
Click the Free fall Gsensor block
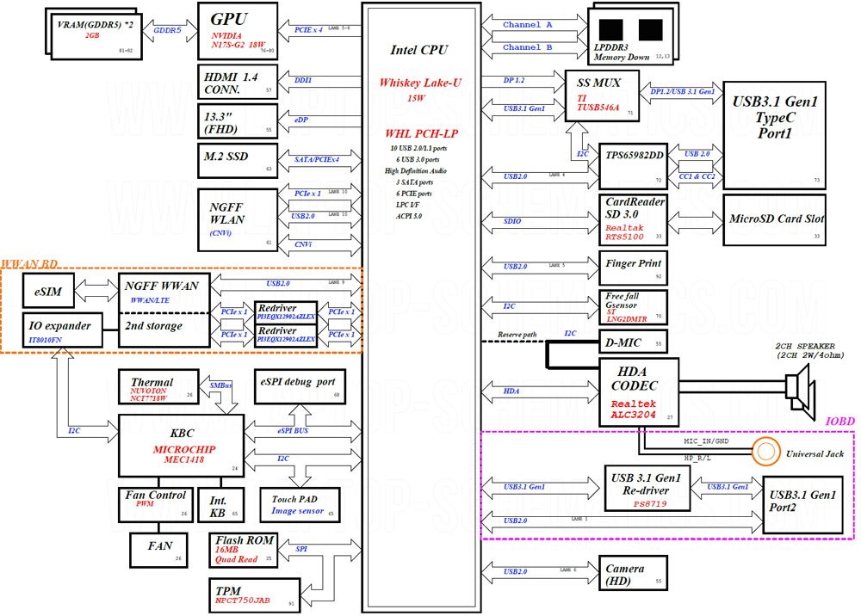click(633, 307)
